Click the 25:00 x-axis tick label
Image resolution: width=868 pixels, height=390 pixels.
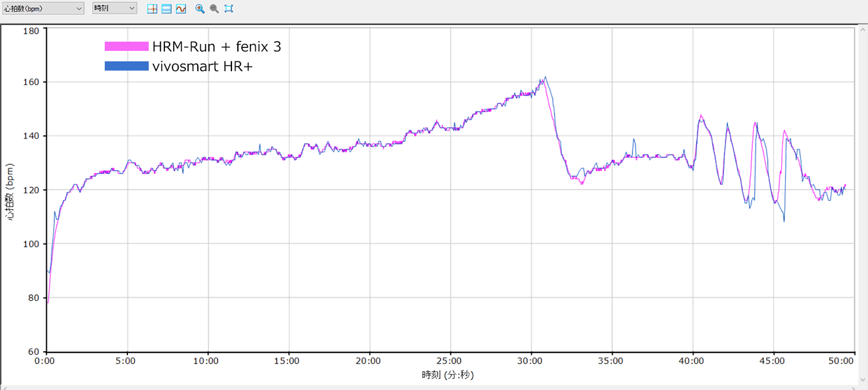(x=449, y=361)
